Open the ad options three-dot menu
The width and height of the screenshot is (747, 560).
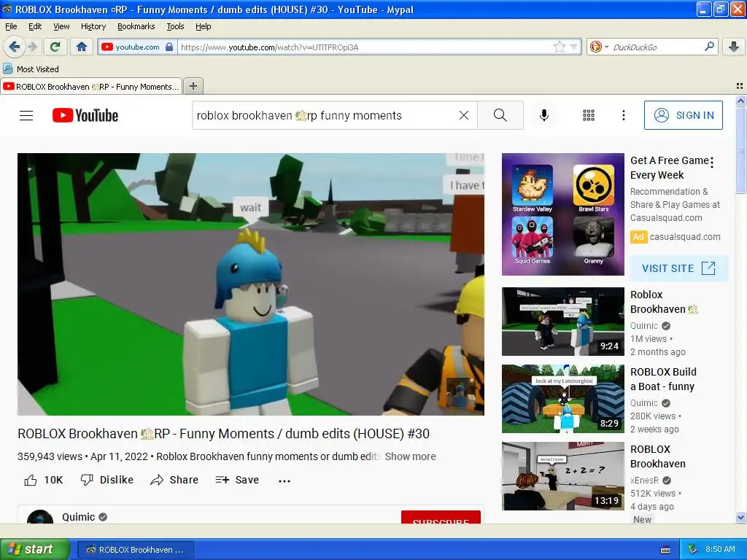[x=712, y=163]
